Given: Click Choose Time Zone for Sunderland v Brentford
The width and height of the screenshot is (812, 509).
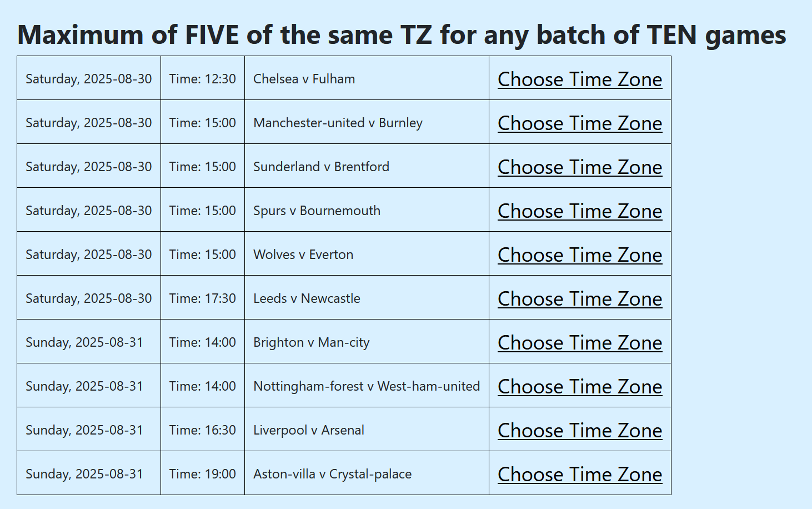Looking at the screenshot, I should (579, 167).
